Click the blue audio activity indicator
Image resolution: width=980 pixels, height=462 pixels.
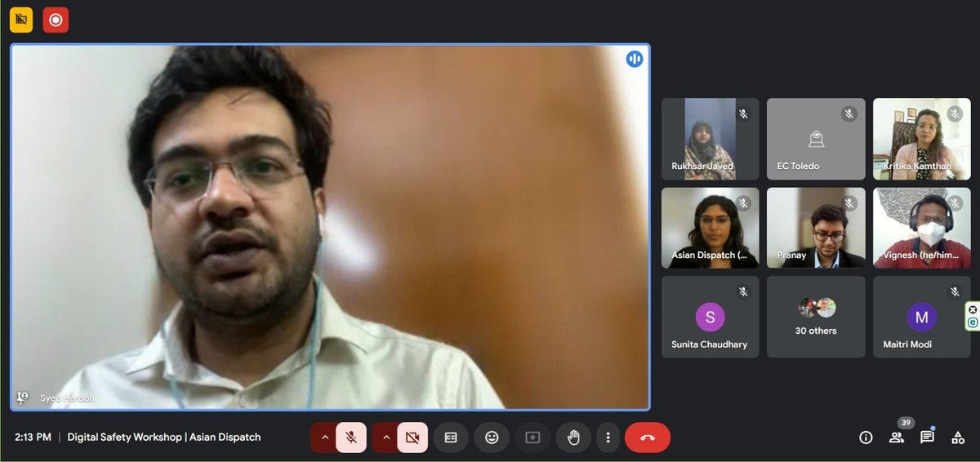pyautogui.click(x=635, y=59)
